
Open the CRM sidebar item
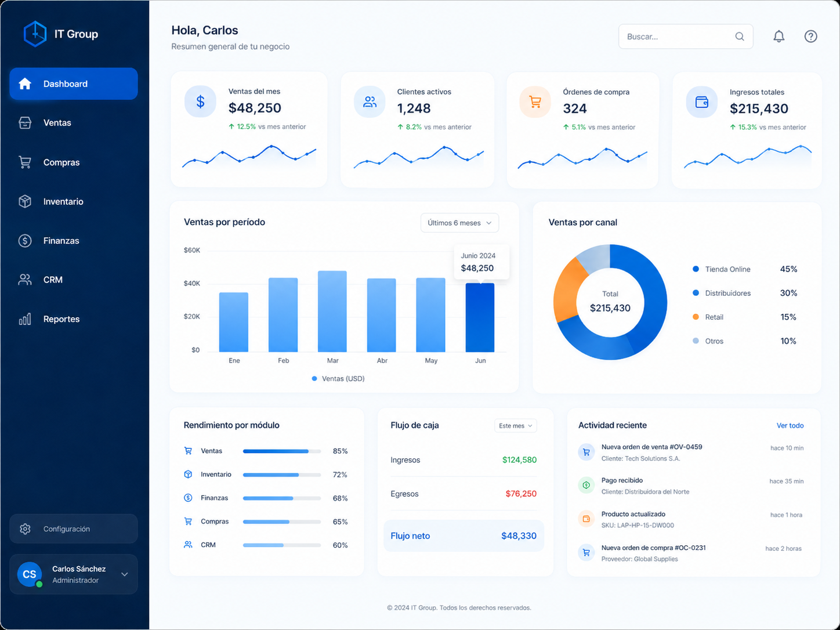[x=74, y=280]
